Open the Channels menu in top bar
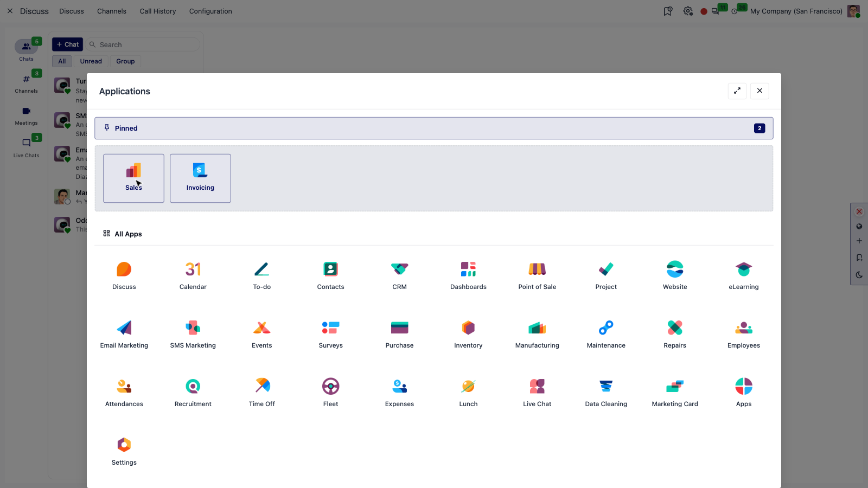868x488 pixels. [x=112, y=11]
